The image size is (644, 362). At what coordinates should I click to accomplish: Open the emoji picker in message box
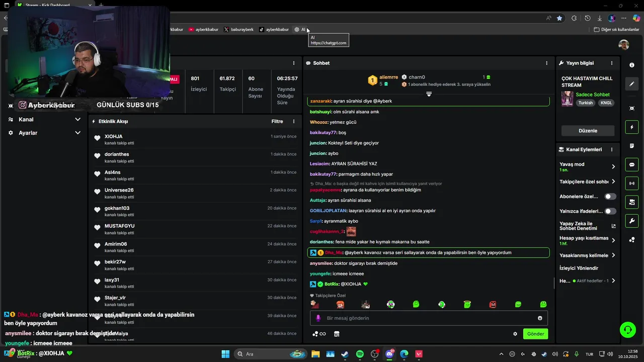point(540,318)
